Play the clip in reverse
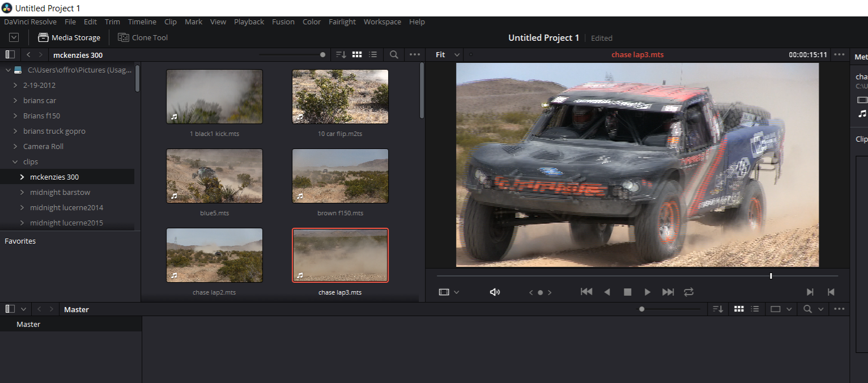 click(607, 292)
